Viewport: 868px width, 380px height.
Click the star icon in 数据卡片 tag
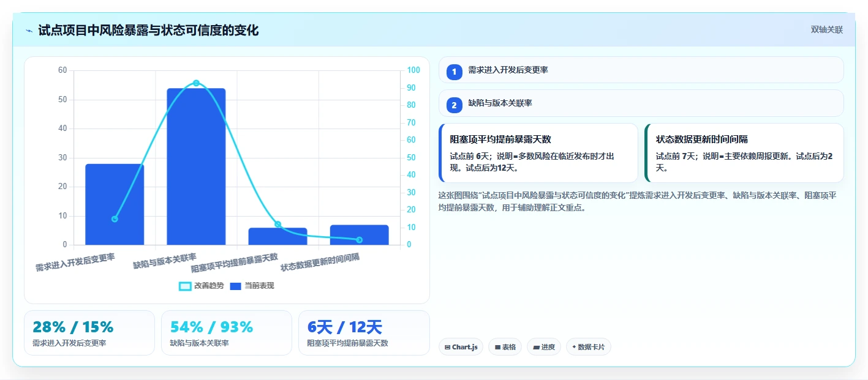[574, 347]
